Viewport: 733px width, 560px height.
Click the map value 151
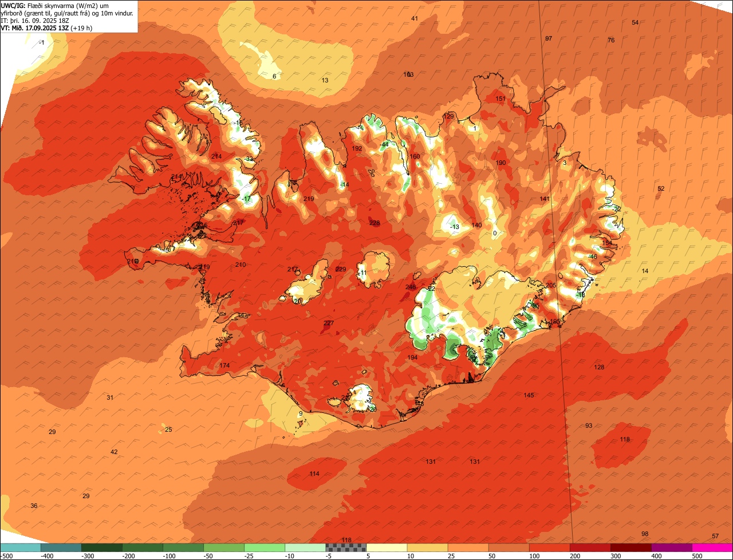(x=501, y=99)
